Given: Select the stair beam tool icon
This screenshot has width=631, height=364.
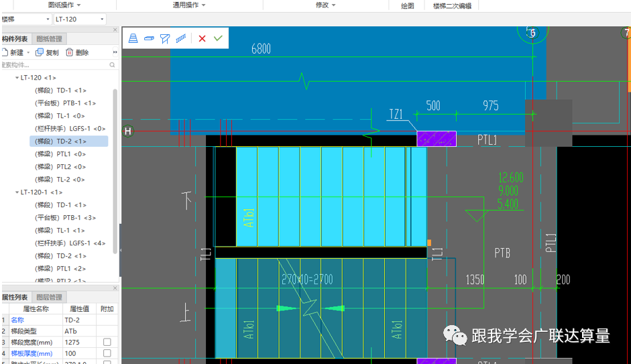Looking at the screenshot, I should click(x=165, y=38).
